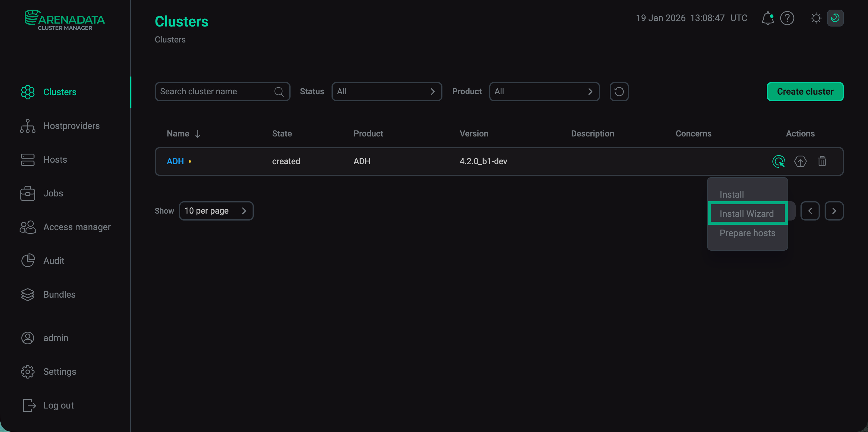
Task: Open the 10 per page dropdown
Action: pos(216,211)
